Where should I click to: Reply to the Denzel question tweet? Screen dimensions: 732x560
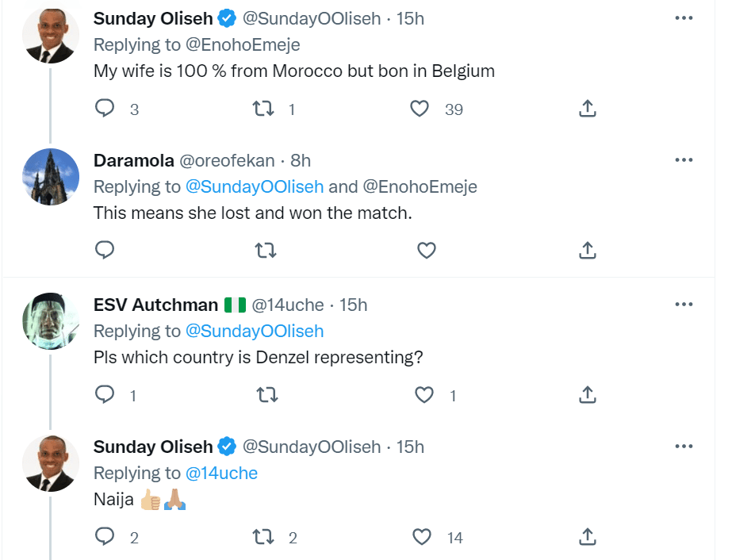[105, 394]
